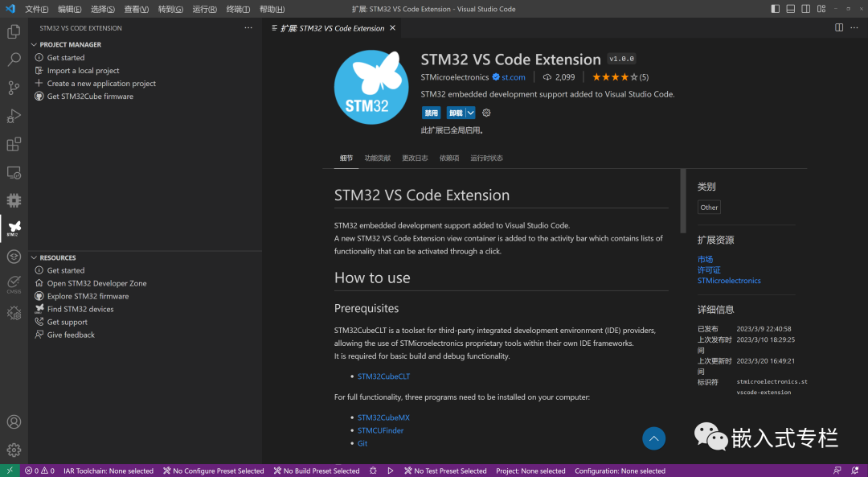Click Give feedback in Resources
Viewport: 868px width, 477px height.
coord(71,335)
